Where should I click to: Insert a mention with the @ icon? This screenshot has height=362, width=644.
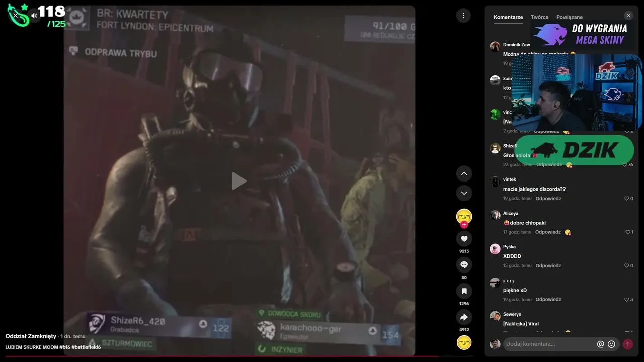(x=600, y=344)
